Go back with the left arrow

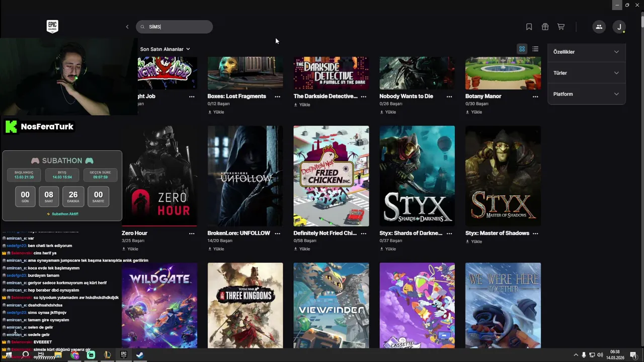coord(127,27)
